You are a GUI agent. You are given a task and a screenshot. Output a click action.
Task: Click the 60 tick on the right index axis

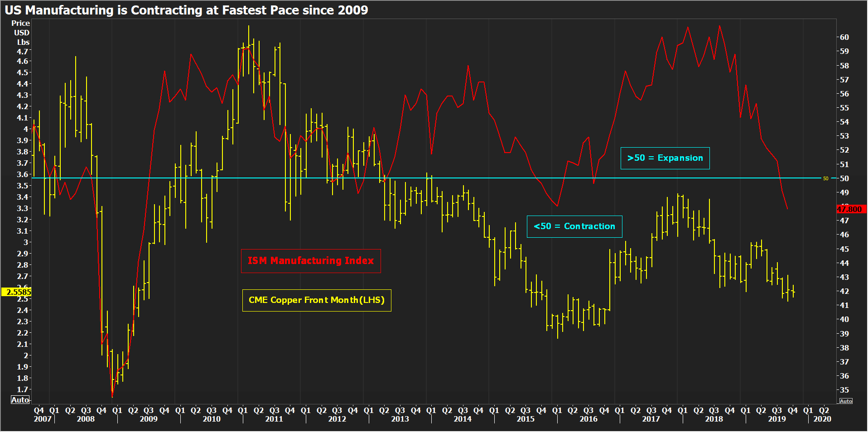click(x=844, y=37)
